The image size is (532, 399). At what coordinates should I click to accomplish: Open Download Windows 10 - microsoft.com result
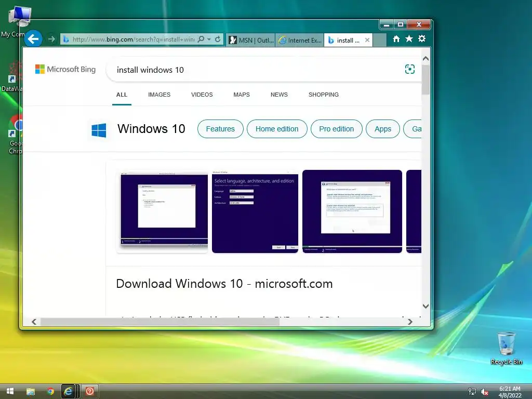224,284
